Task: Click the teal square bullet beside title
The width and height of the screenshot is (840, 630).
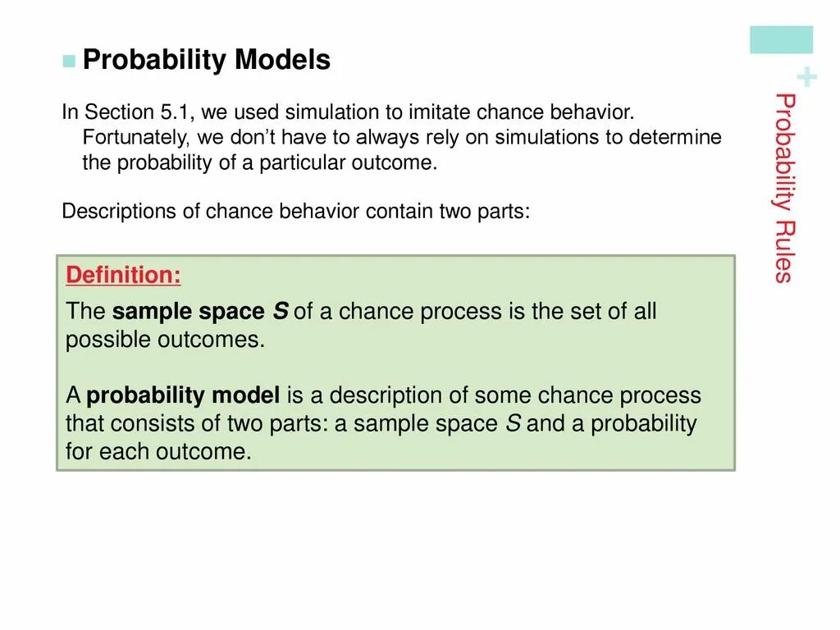Action: coord(69,61)
